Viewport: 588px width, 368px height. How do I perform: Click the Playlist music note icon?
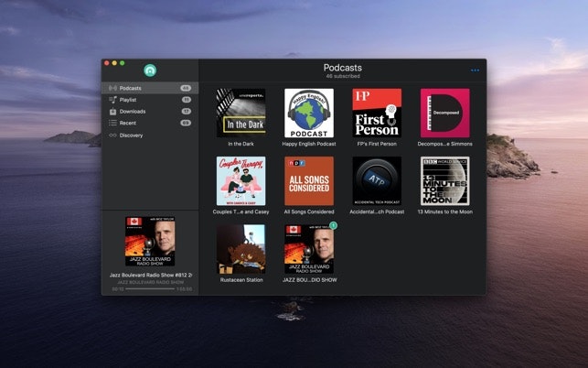[112, 100]
